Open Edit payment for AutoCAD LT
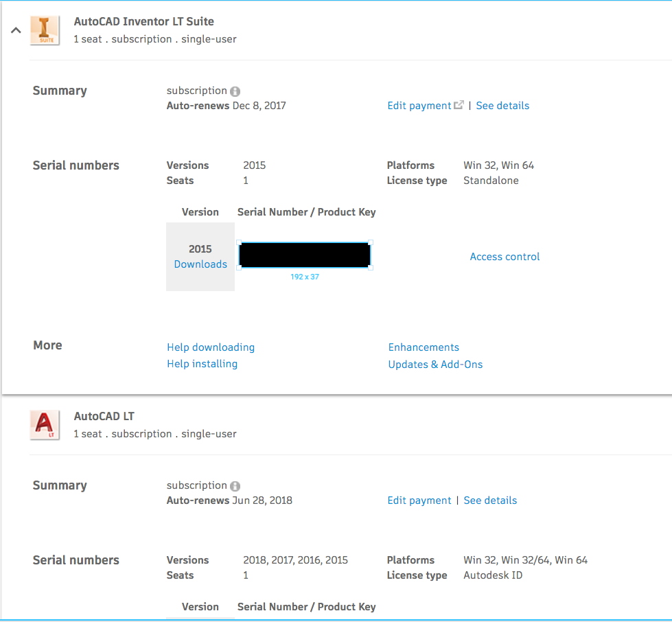Viewport: 672px width, 622px height. pyautogui.click(x=419, y=500)
